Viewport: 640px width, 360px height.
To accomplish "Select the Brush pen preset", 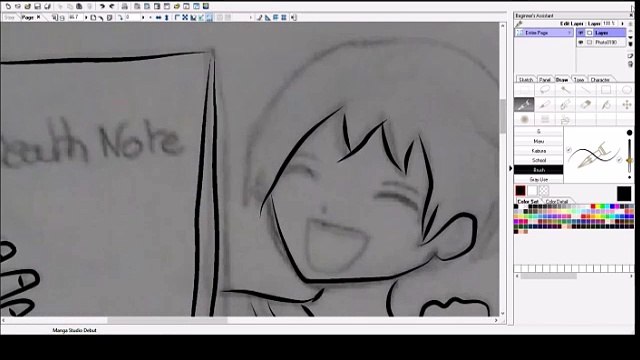I will pyautogui.click(x=538, y=170).
